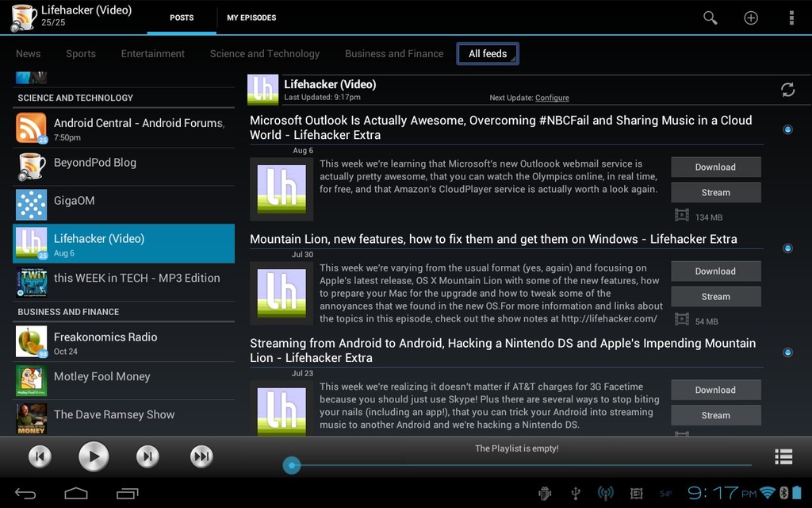Select the Entertainment category filter
The width and height of the screenshot is (812, 508).
153,54
